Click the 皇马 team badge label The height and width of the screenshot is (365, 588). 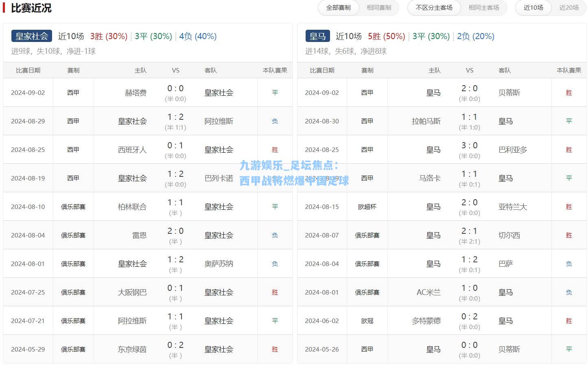(317, 36)
